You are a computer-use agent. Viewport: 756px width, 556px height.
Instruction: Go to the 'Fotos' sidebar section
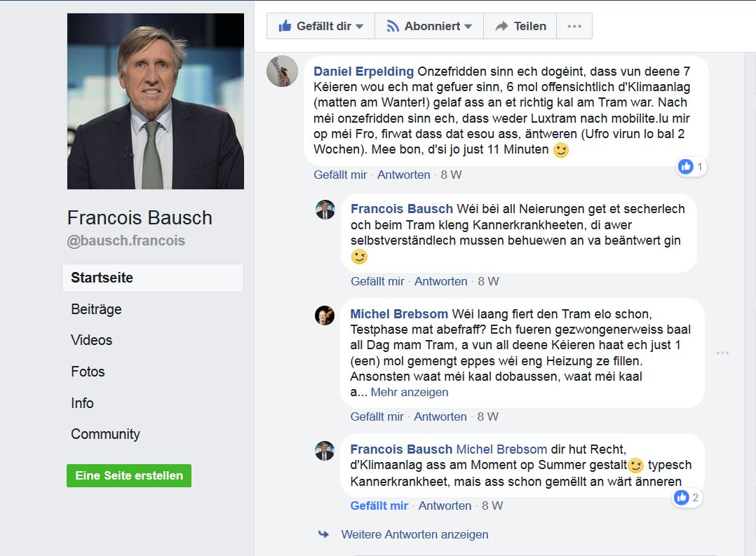pyautogui.click(x=88, y=372)
